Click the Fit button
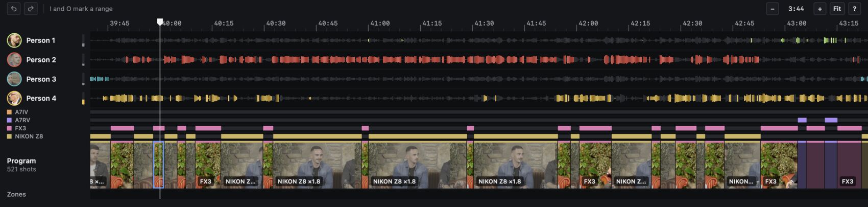868x207 pixels. click(x=837, y=9)
